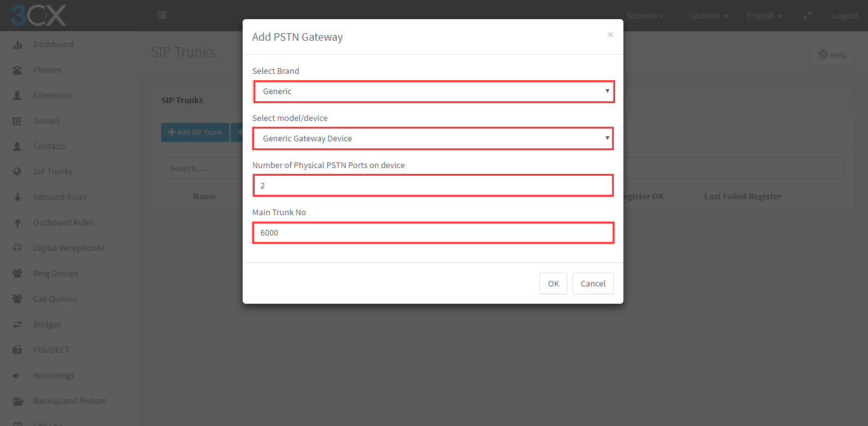Click the SIP Trunks globe icon
This screenshot has height=426, width=868.
(18, 172)
